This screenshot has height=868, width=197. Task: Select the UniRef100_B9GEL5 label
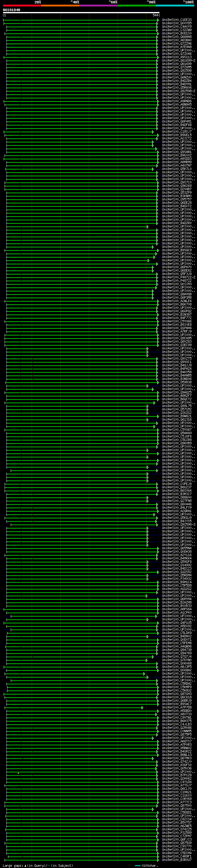pyautogui.click(x=176, y=135)
